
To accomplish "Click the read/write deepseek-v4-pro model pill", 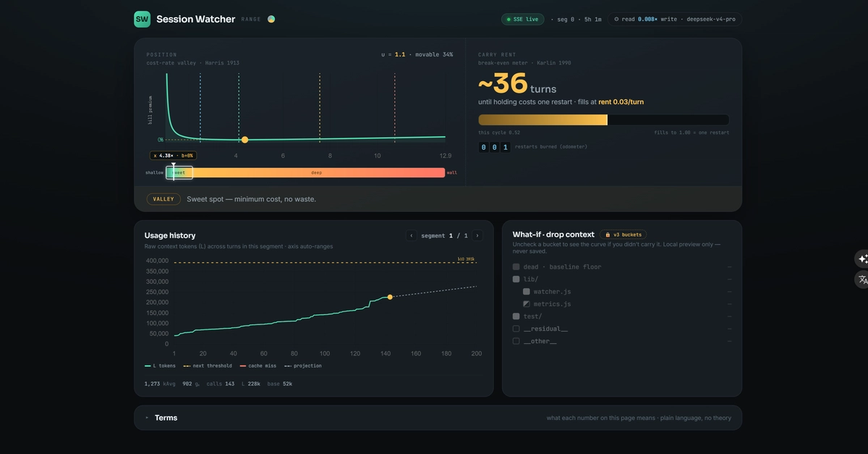I will [675, 20].
